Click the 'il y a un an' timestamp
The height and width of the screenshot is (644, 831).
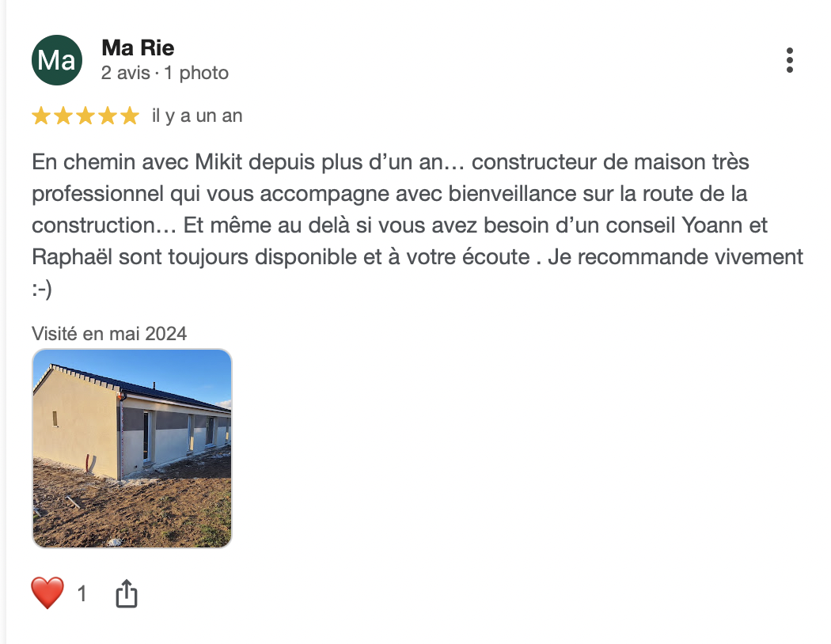click(197, 115)
